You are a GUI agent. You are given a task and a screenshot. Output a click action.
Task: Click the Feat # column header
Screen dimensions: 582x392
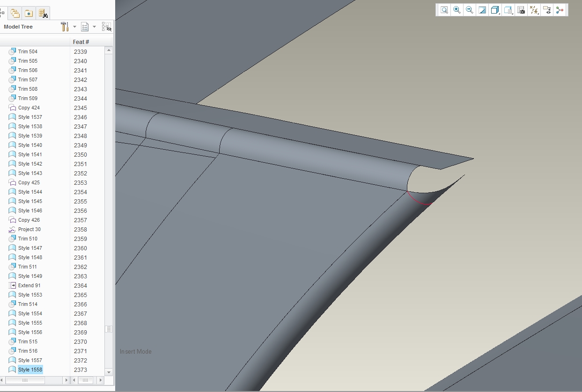pos(81,42)
